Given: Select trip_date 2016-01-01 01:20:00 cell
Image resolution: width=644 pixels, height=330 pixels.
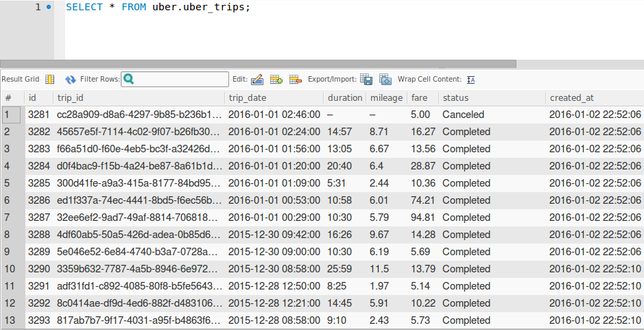Looking at the screenshot, I should coord(274,166).
